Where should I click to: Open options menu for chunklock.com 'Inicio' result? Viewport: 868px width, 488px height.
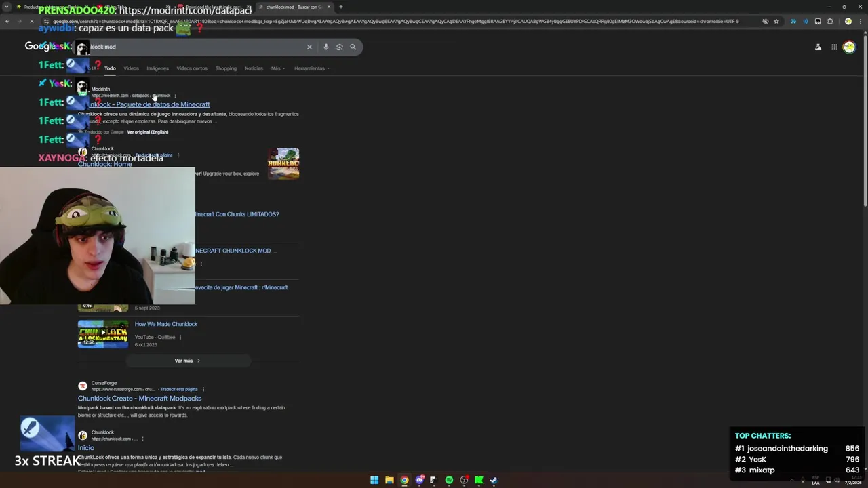click(142, 439)
